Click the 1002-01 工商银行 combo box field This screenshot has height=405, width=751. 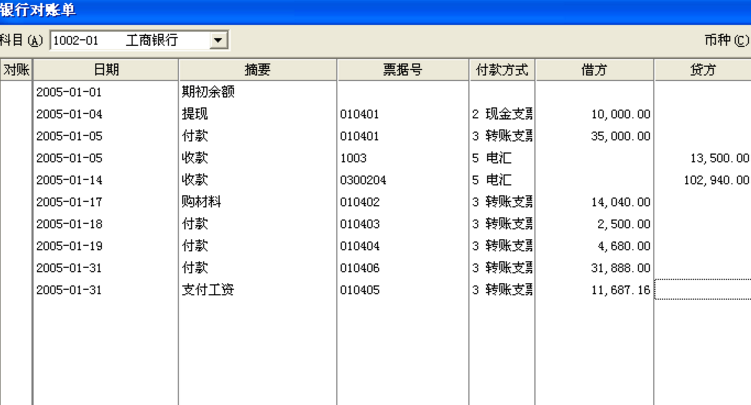(x=139, y=40)
